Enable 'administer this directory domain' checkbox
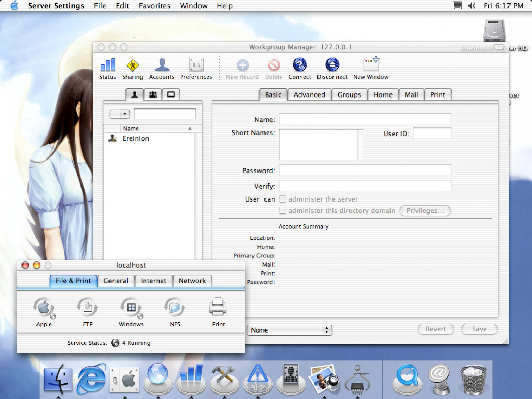This screenshot has height=399, width=532. click(283, 211)
